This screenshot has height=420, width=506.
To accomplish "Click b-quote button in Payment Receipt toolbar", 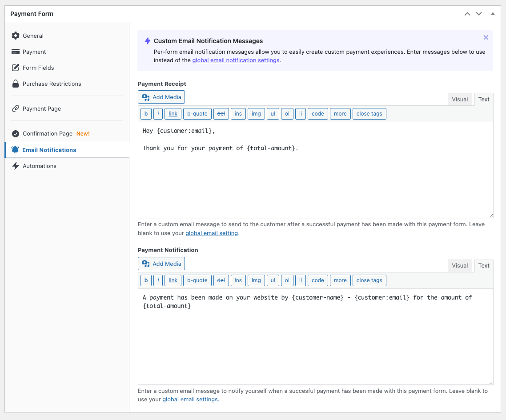I will pos(197,114).
